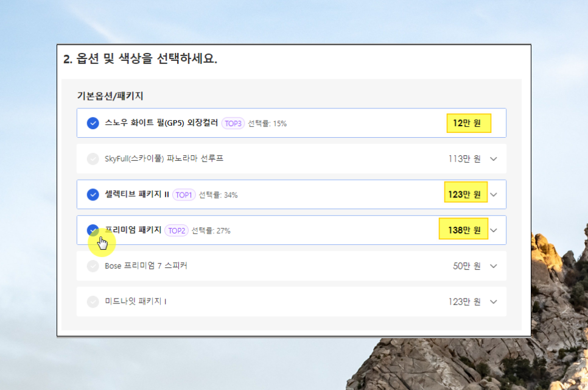Image resolution: width=588 pixels, height=390 pixels.
Task: Uncheck 프리미엄 패키지 checkbox
Action: 93,230
